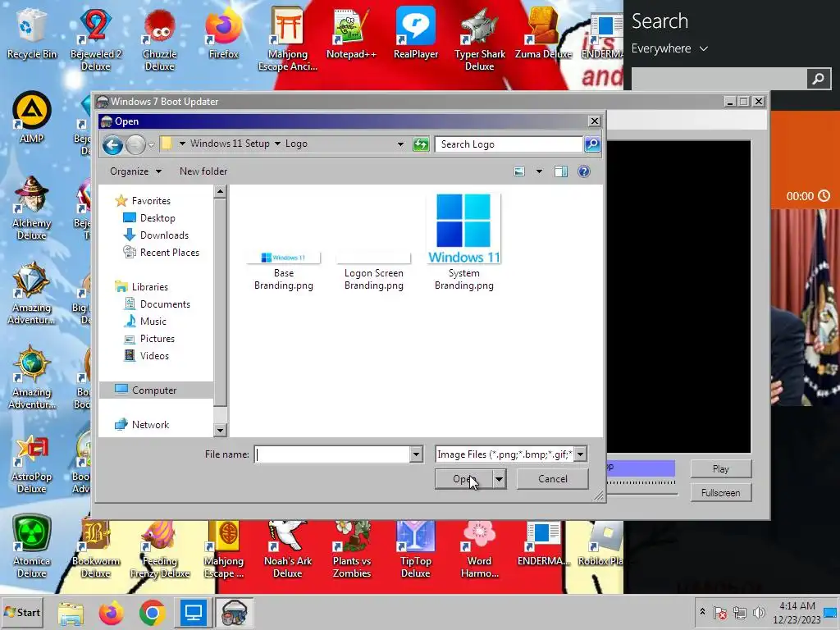The width and height of the screenshot is (840, 630).
Task: Click navigation pane scrollbar down arrow
Action: (220, 430)
